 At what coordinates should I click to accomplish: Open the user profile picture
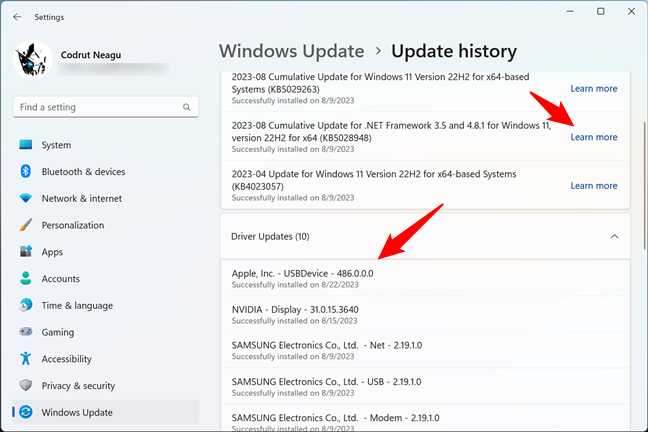(x=33, y=60)
